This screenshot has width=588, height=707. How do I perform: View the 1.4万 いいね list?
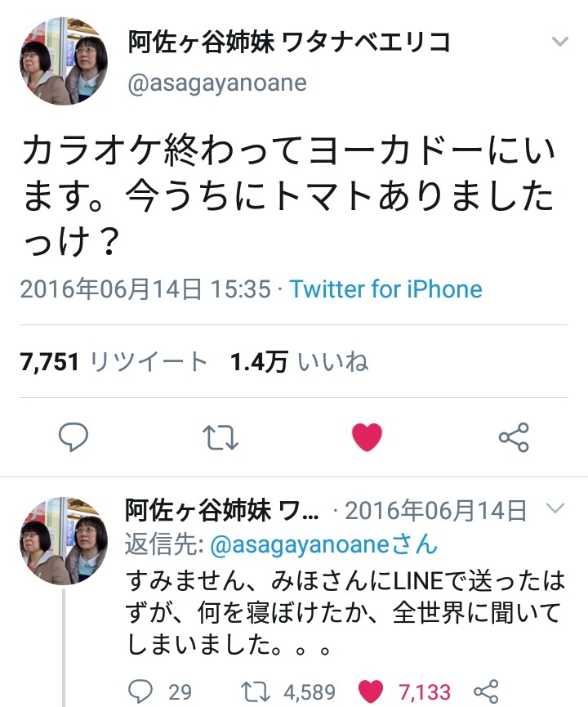point(299,361)
